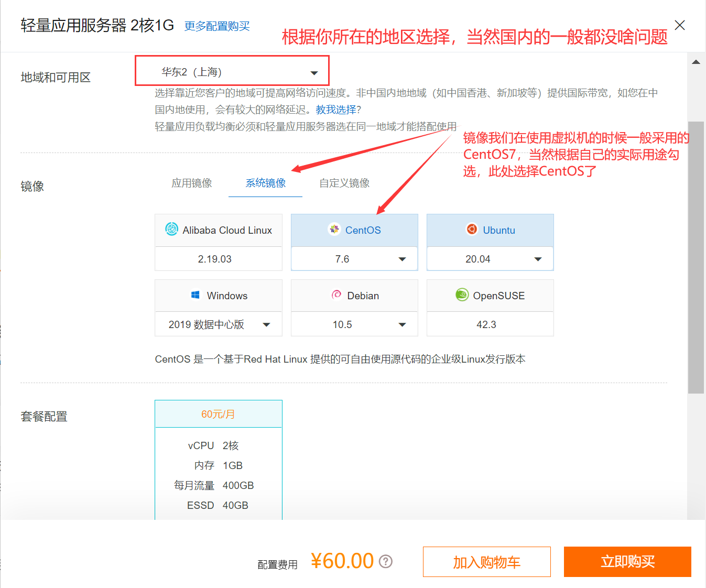Click the OpenSUSE version 42.3
The height and width of the screenshot is (588, 706).
[490, 324]
